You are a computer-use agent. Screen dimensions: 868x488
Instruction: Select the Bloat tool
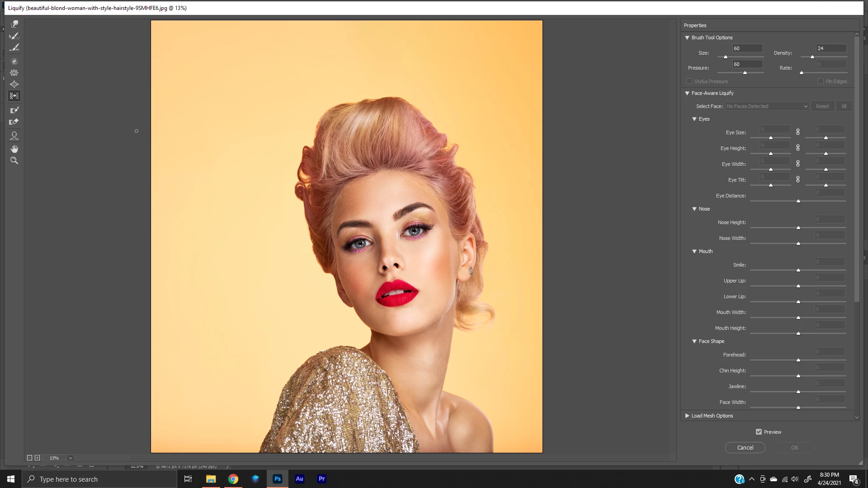14,84
